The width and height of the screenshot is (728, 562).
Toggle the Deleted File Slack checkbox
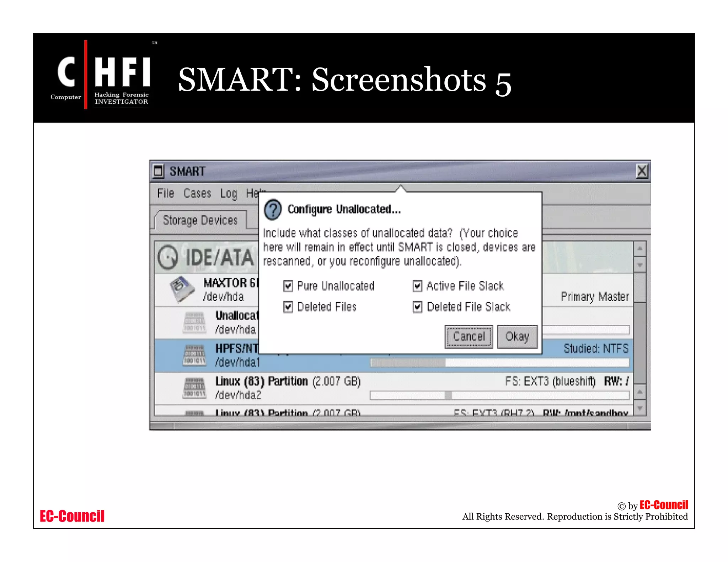point(417,307)
